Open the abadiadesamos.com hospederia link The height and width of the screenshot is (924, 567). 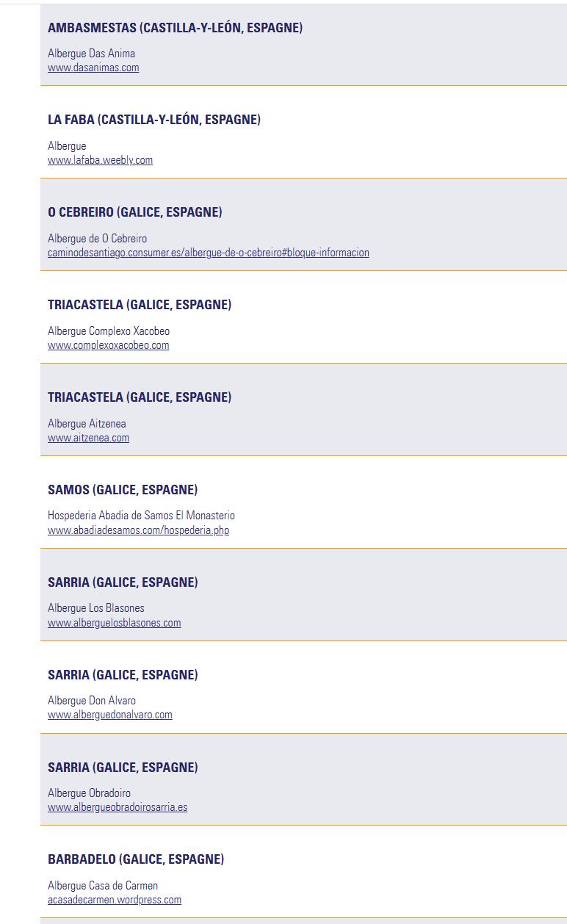click(138, 530)
